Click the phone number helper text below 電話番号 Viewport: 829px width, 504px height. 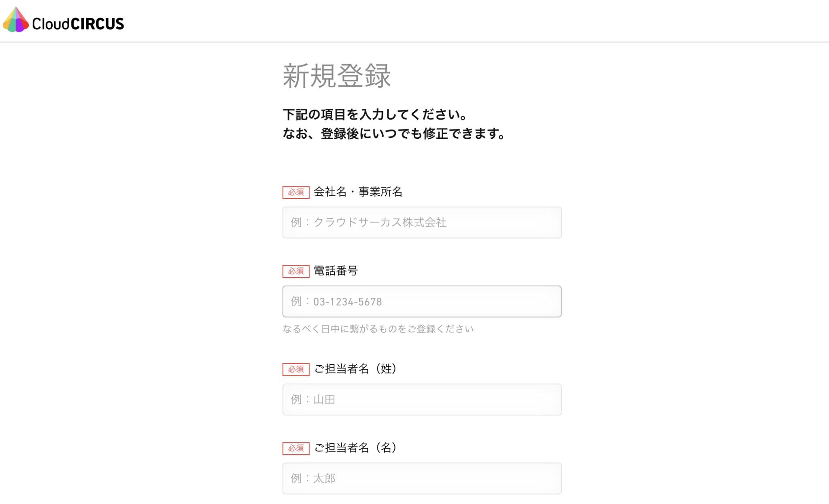point(378,329)
